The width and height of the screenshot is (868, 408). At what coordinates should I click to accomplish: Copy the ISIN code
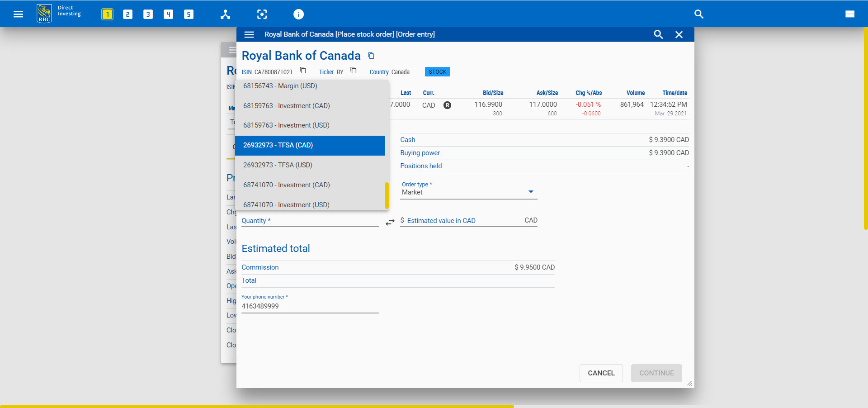pos(303,71)
